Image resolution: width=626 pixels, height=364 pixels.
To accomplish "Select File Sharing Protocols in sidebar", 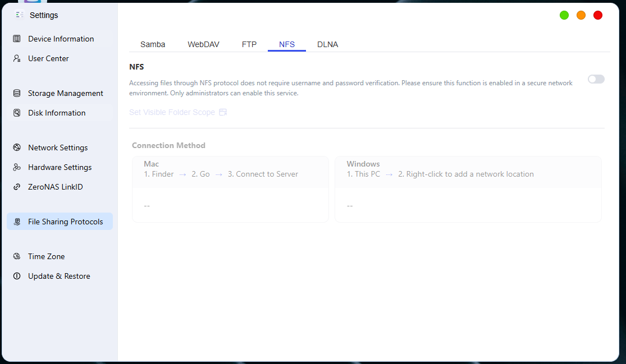I will [60, 222].
